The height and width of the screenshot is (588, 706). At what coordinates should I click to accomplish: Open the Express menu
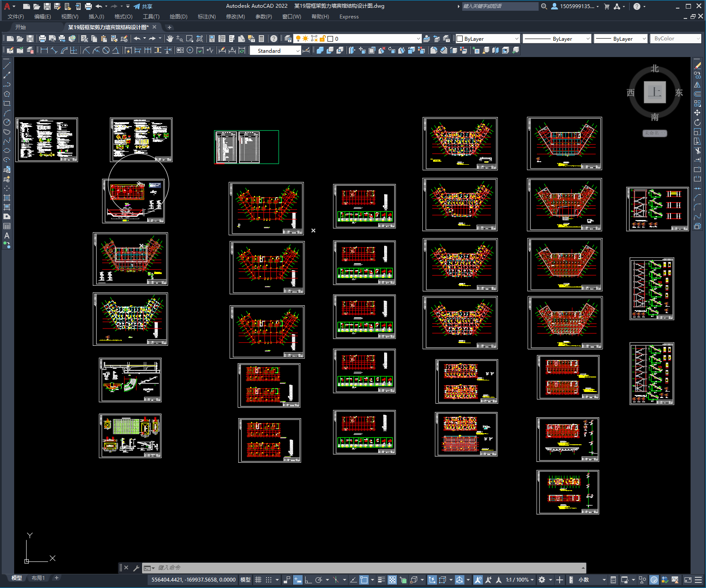349,17
